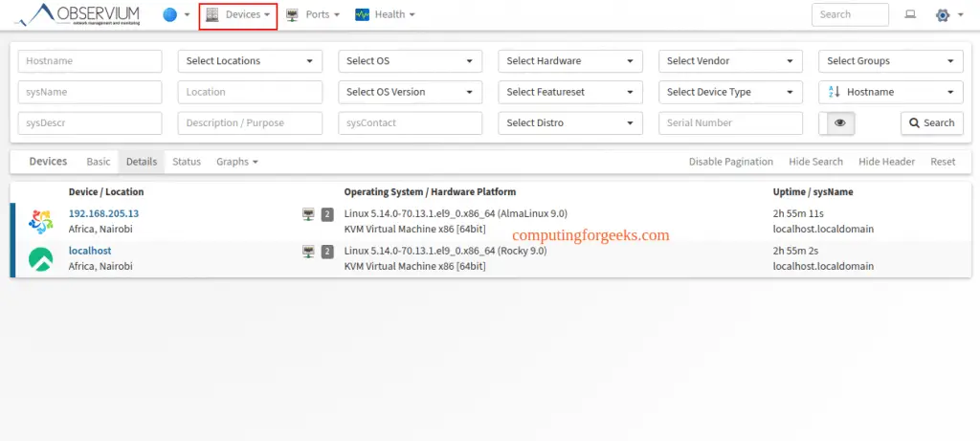Switch to the Status view tab

(187, 162)
